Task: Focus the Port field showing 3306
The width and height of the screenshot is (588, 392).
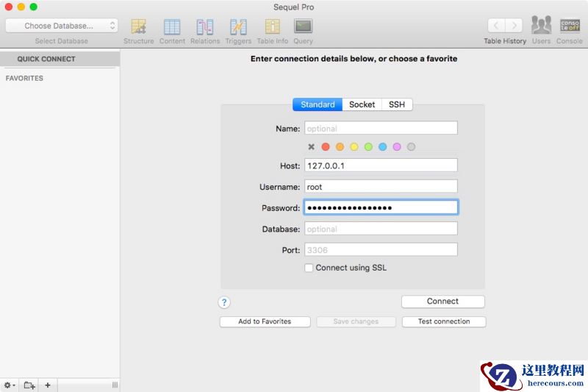Action: point(381,249)
